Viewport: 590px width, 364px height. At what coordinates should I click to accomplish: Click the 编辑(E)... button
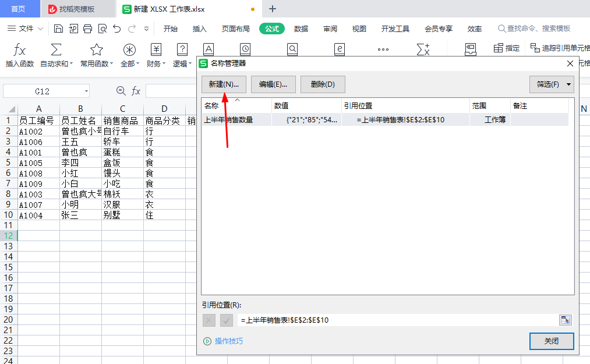273,84
